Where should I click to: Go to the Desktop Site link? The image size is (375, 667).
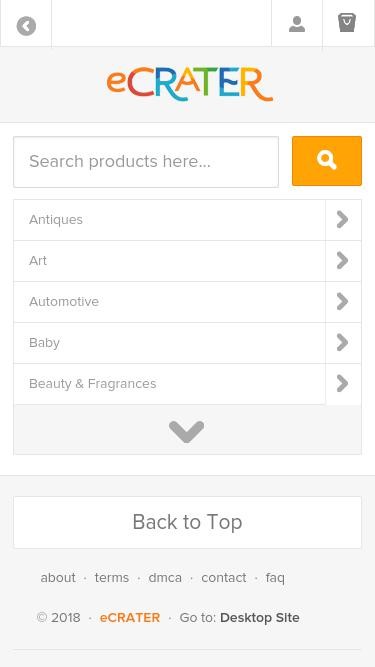click(x=260, y=618)
